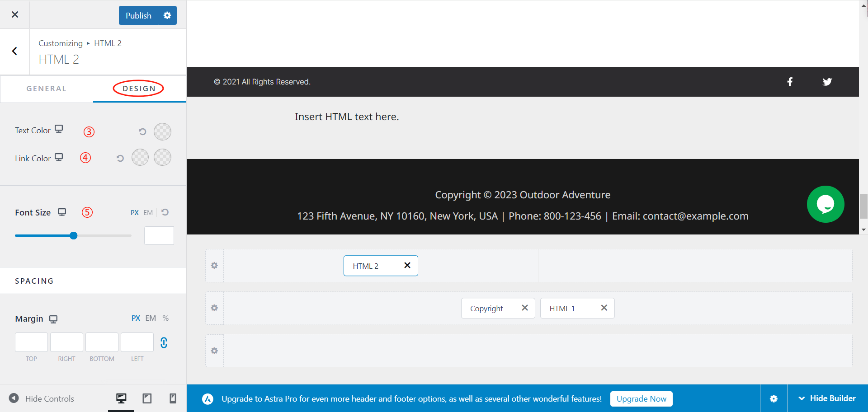Screen dimensions: 868x412
Task: Click the footer copyright 2021 text
Action: (x=262, y=82)
